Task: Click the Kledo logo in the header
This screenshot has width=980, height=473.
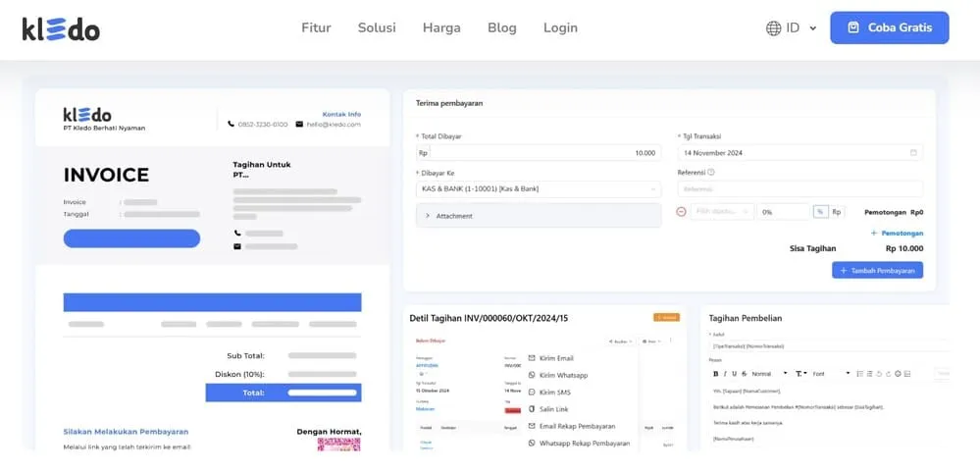Action: coord(61,28)
